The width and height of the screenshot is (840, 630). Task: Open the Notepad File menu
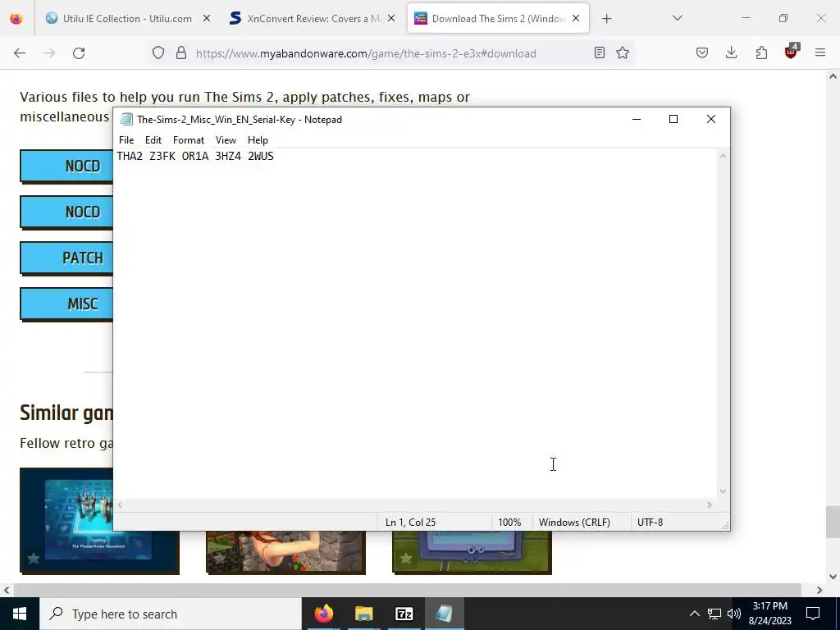(x=126, y=139)
